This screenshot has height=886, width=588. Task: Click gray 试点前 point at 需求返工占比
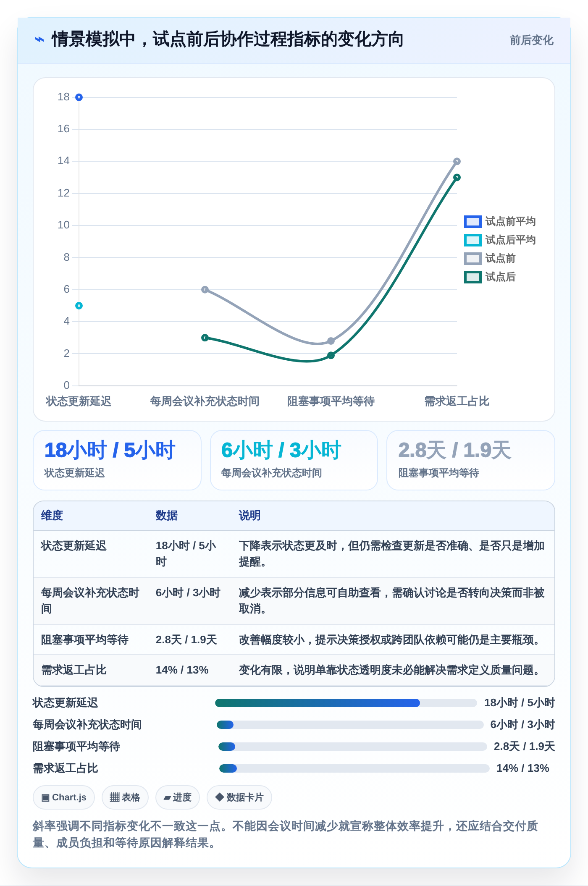coord(457,161)
